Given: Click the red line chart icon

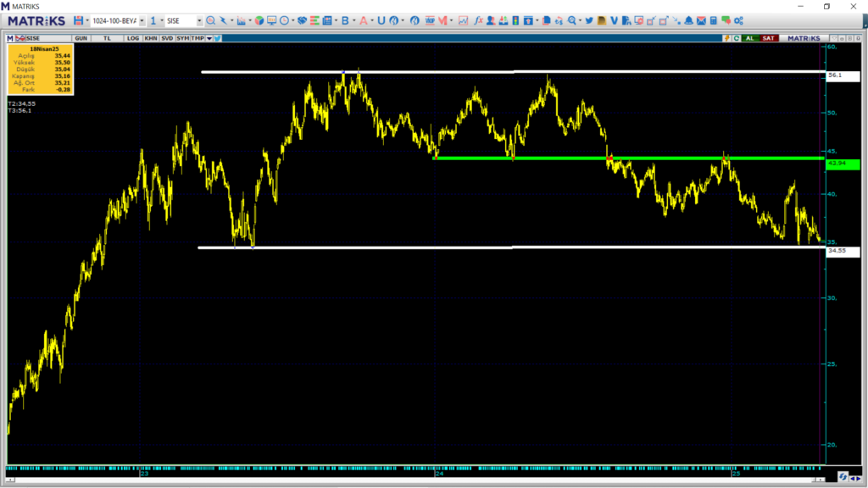Looking at the screenshot, I should pyautogui.click(x=464, y=20).
